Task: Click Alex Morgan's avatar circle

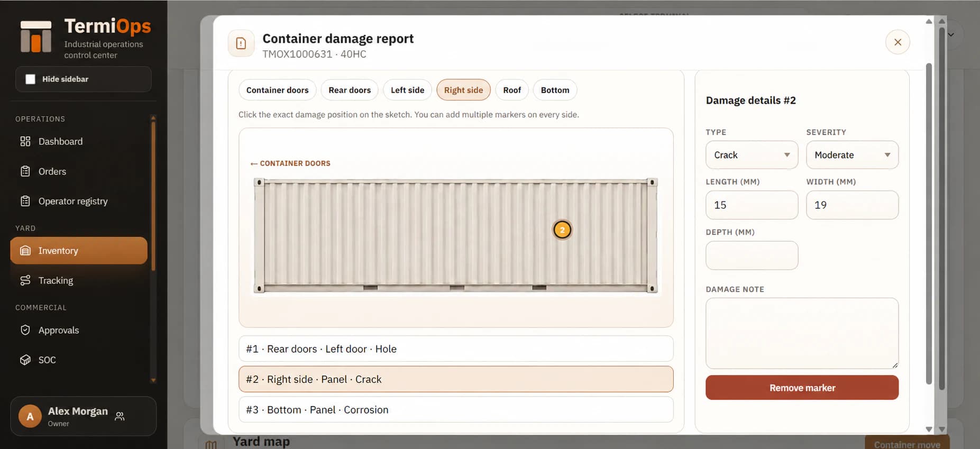Action: point(30,416)
